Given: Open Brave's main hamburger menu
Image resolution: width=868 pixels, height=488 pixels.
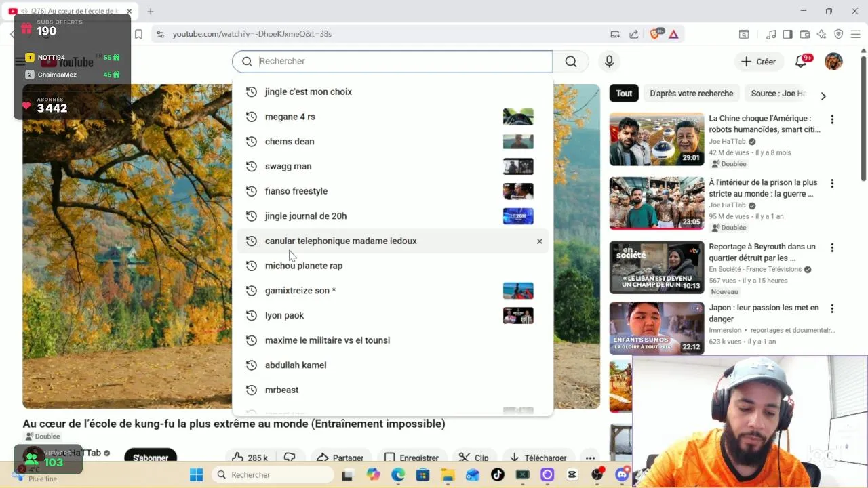Looking at the screenshot, I should pyautogui.click(x=856, y=34).
